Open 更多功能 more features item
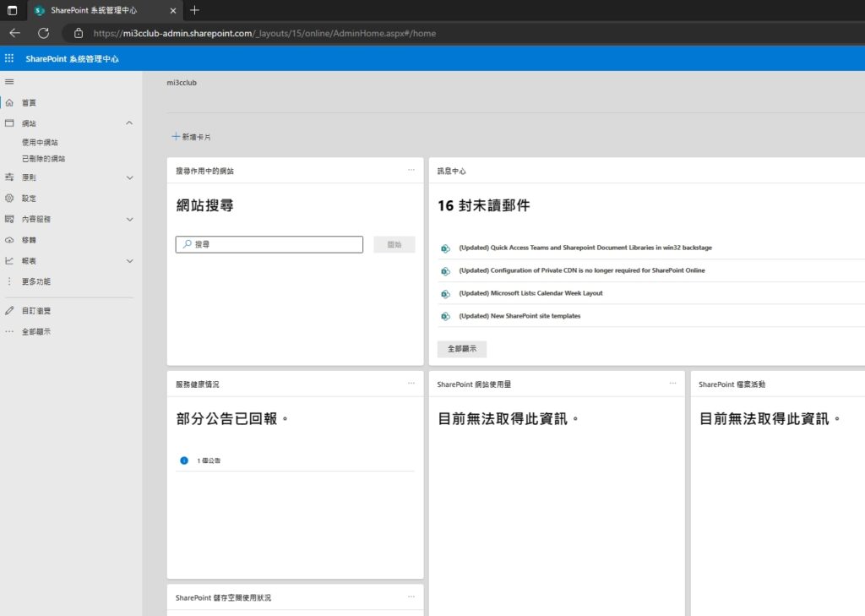This screenshot has width=865, height=616. 36,281
